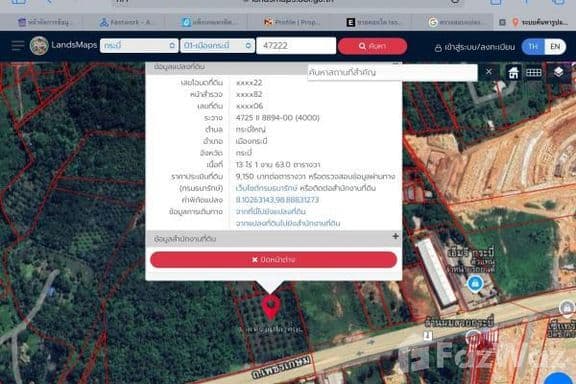Open directions from parcel to land office link
Screen dimensions: 576x384
click(x=288, y=223)
